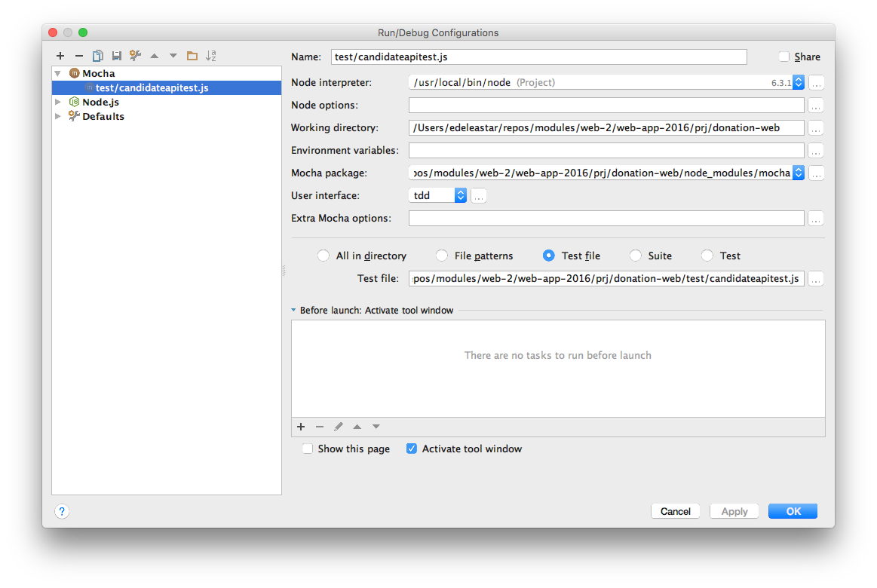Click the copy configuration icon

(97, 56)
